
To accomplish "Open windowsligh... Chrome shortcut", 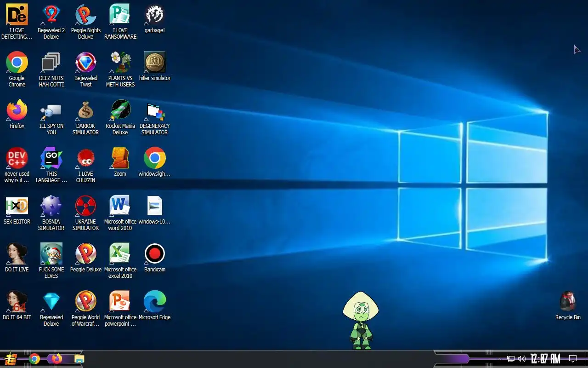I will tap(155, 161).
